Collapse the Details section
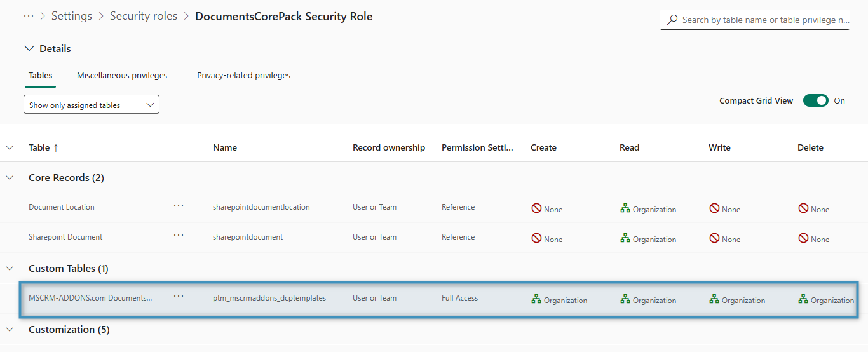The height and width of the screenshot is (352, 868). (x=29, y=48)
